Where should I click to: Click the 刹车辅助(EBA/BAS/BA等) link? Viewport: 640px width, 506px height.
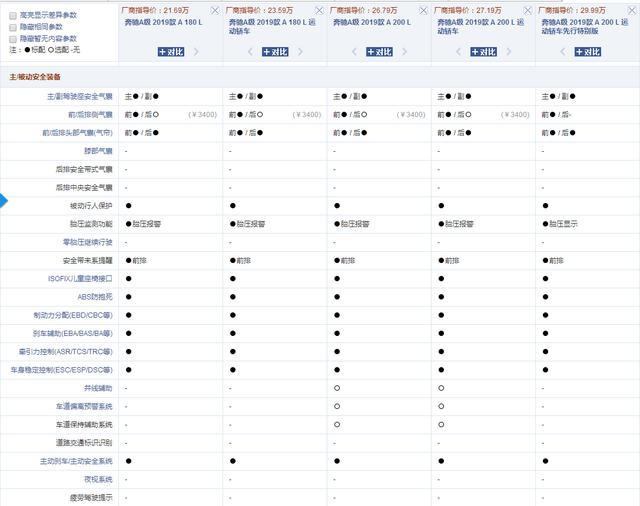[73, 334]
